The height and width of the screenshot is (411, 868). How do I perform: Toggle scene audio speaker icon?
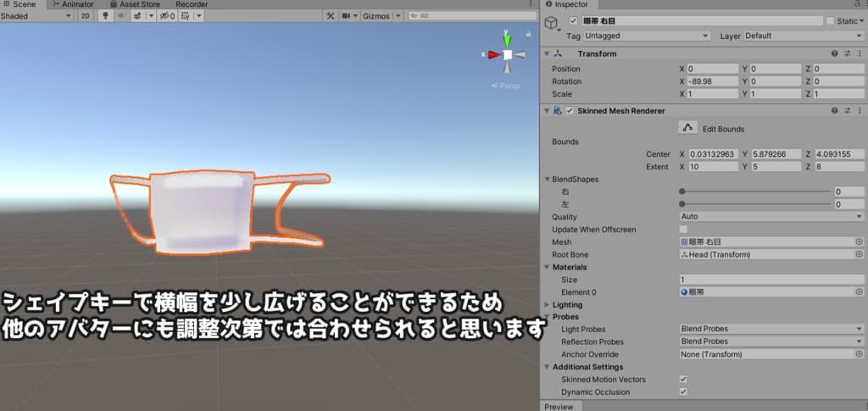tap(121, 16)
